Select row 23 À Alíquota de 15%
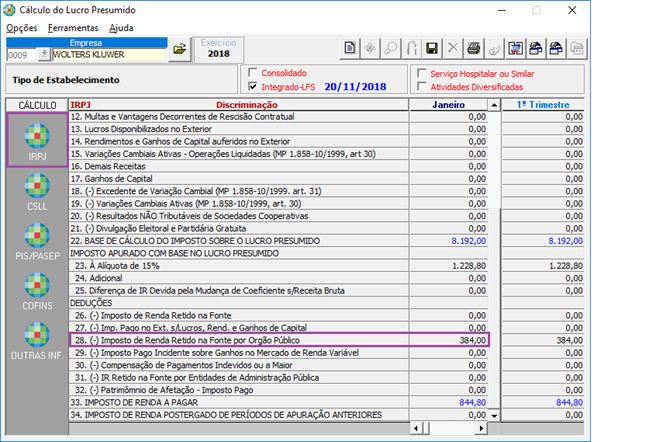 tap(239, 265)
